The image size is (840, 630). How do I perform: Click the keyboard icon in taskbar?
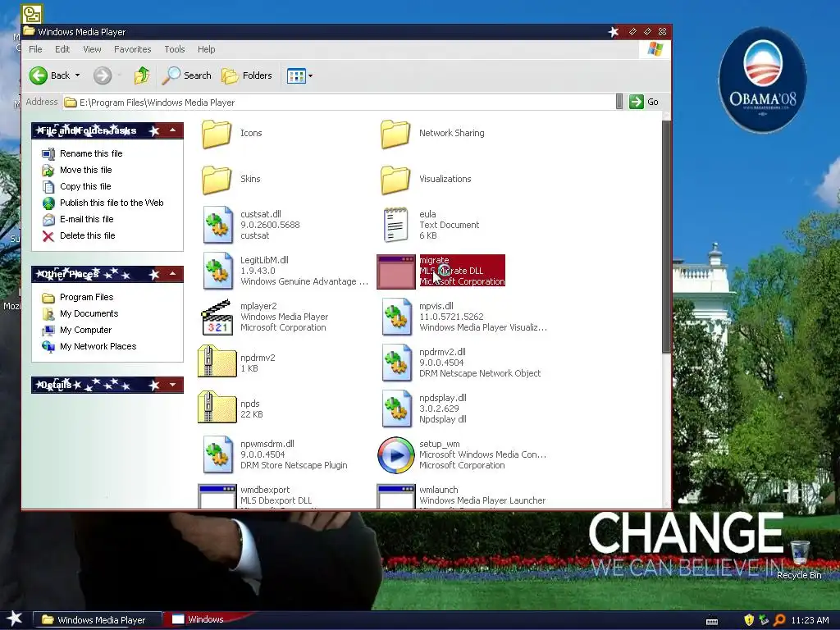[x=712, y=622]
